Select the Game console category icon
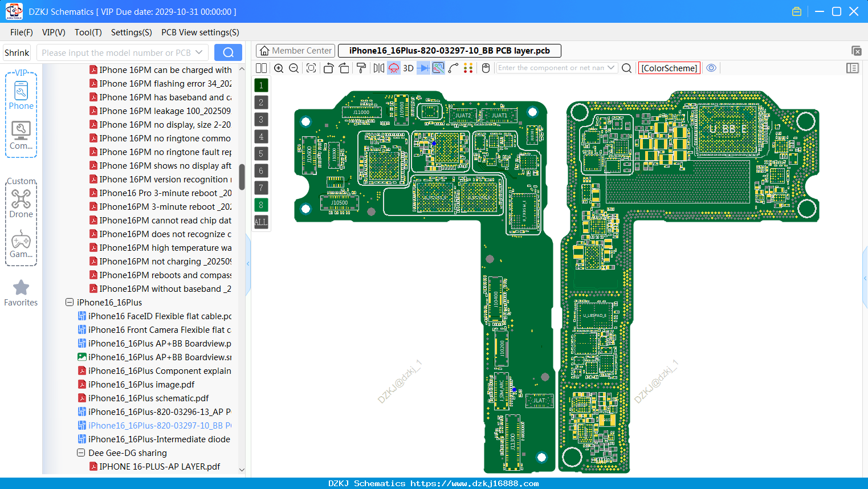 [x=21, y=244]
